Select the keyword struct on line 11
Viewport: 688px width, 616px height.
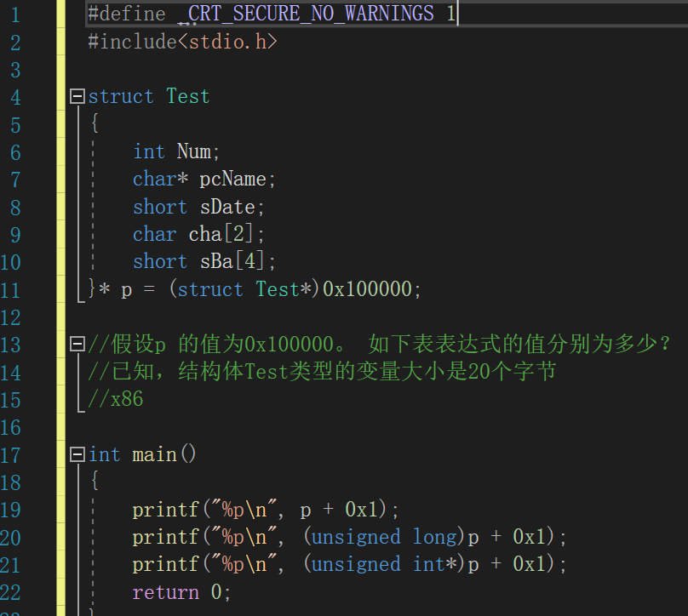[x=210, y=288]
